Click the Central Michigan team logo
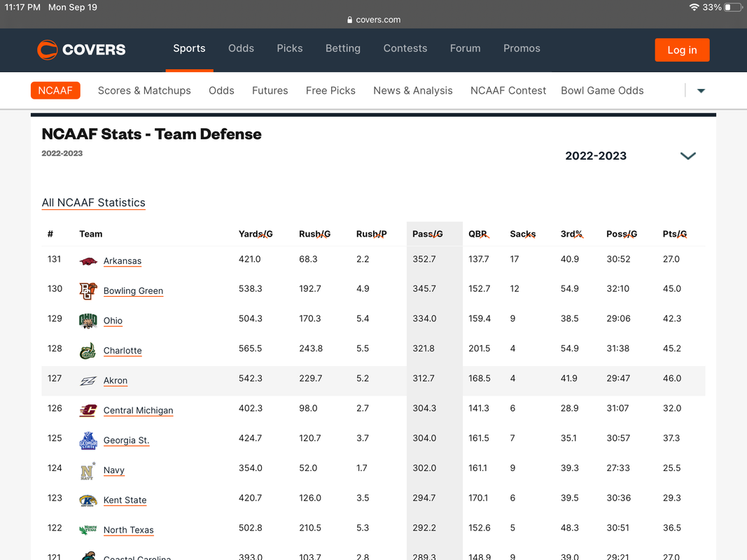 (88, 410)
